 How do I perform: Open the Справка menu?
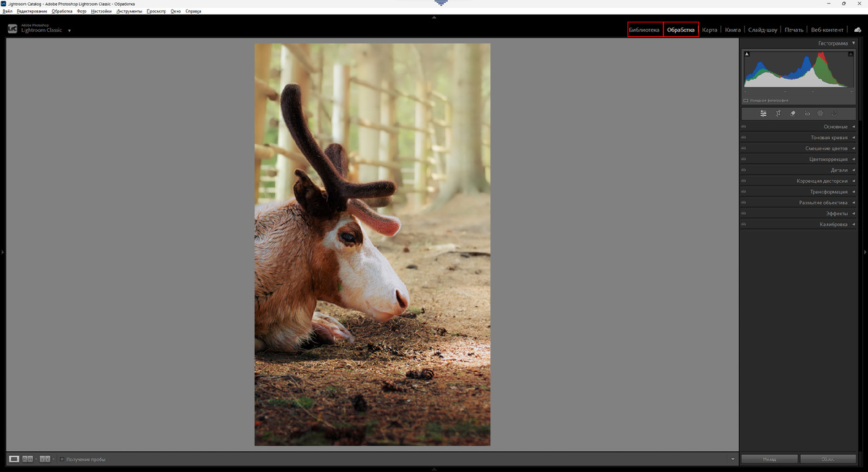193,12
